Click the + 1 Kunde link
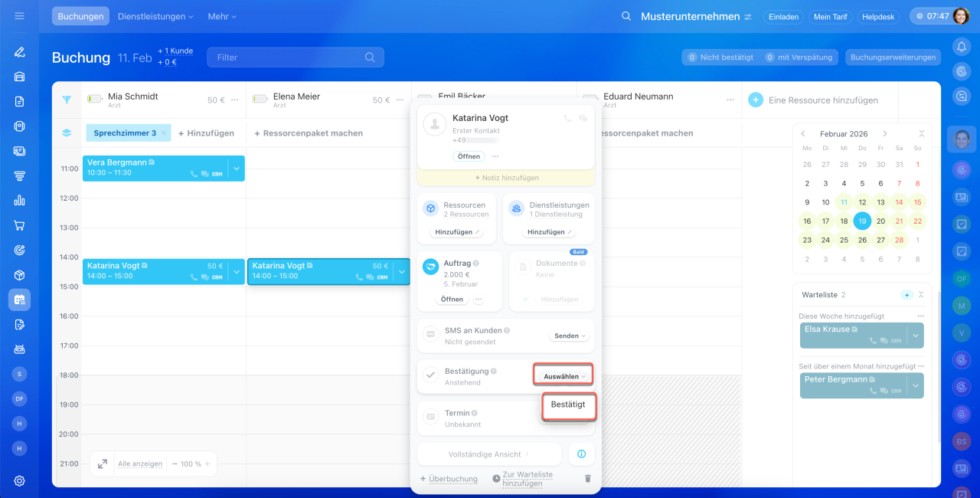Viewport: 980px width, 498px height. pos(175,51)
